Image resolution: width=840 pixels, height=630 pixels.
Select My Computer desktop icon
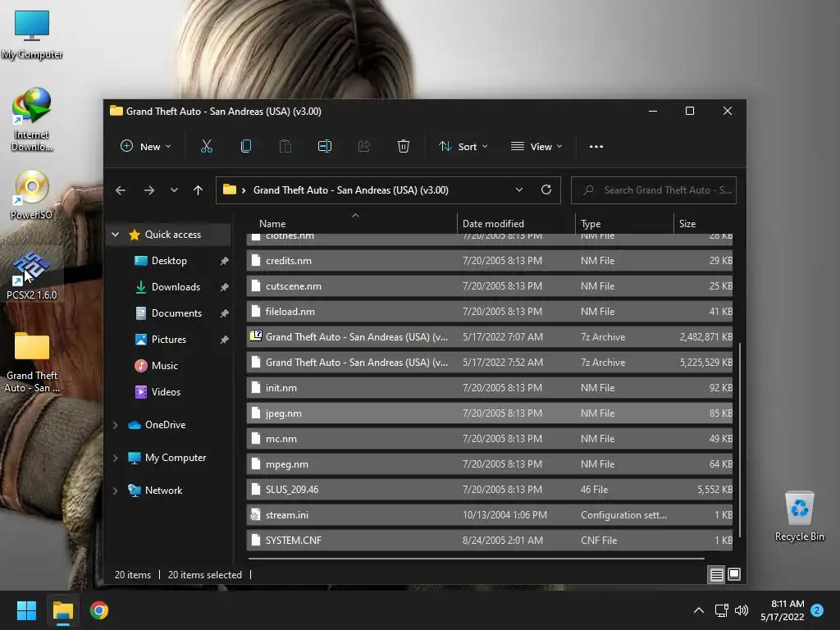click(32, 34)
